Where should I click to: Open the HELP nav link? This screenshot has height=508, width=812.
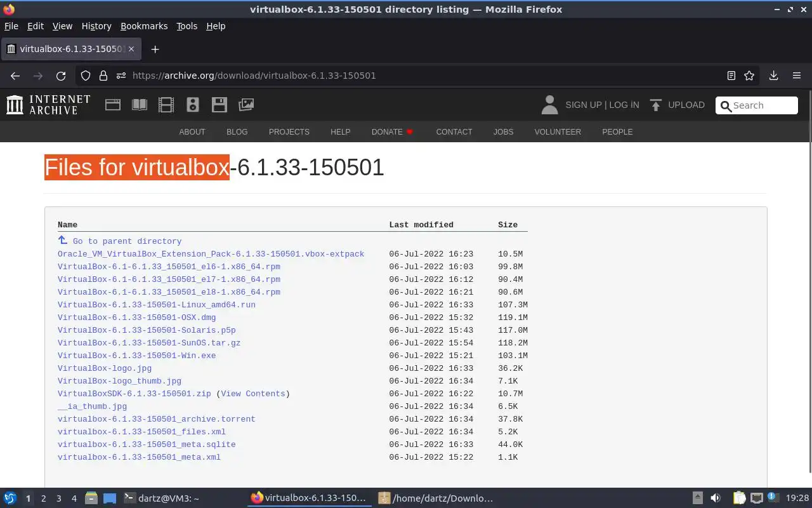(x=341, y=132)
